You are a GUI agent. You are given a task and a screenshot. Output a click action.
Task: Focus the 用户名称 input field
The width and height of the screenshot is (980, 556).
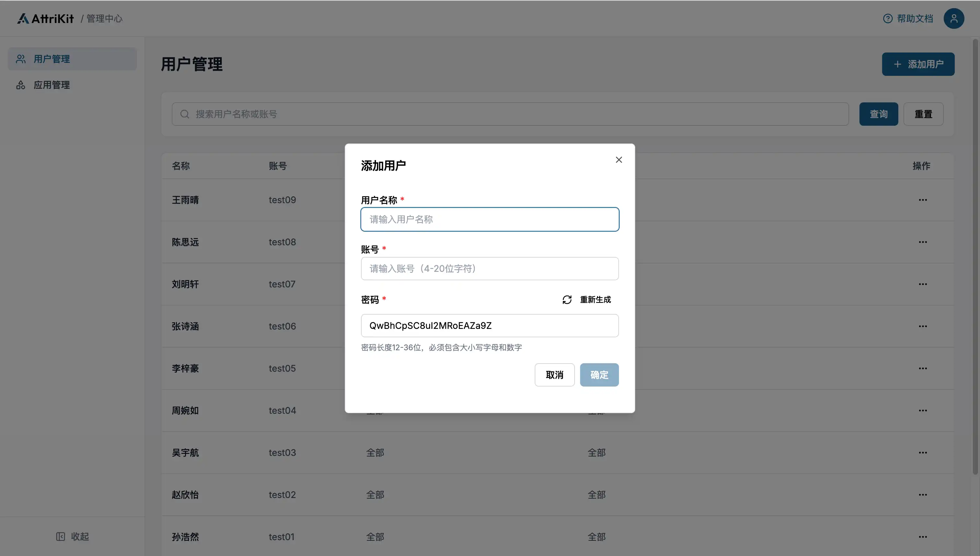(x=490, y=220)
